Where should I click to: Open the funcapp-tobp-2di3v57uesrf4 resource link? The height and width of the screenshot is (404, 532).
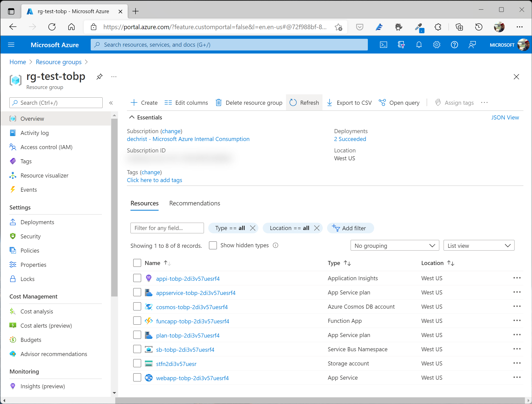193,321
